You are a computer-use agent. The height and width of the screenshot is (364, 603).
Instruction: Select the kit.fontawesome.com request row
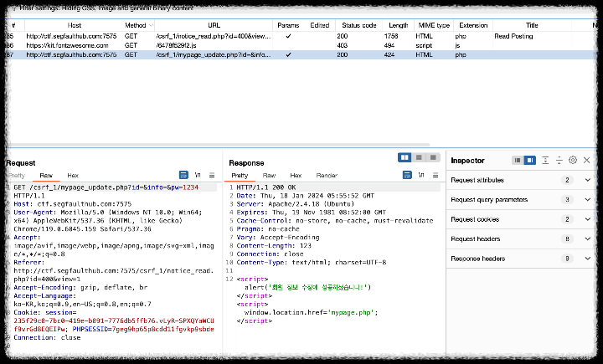301,45
